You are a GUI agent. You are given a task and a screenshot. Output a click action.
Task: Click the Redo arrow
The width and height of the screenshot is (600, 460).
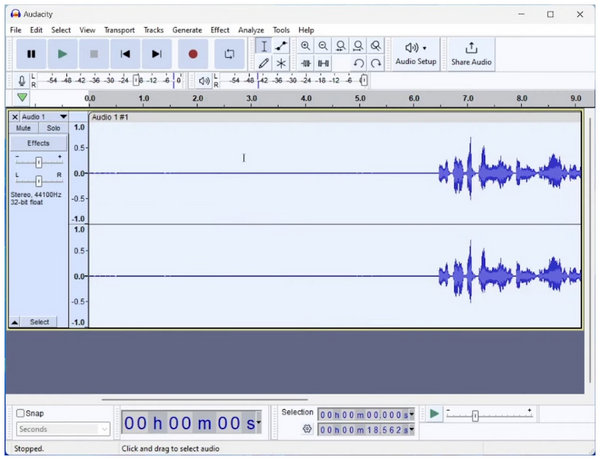point(376,63)
